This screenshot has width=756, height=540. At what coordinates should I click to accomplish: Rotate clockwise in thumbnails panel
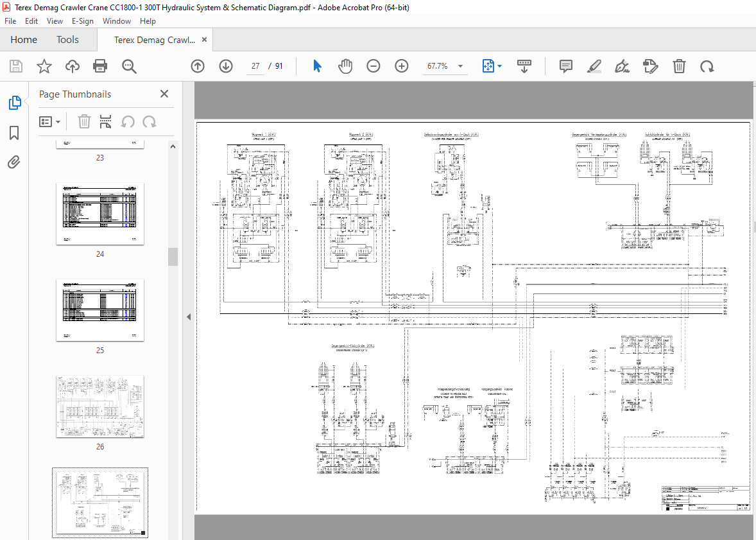point(150,121)
